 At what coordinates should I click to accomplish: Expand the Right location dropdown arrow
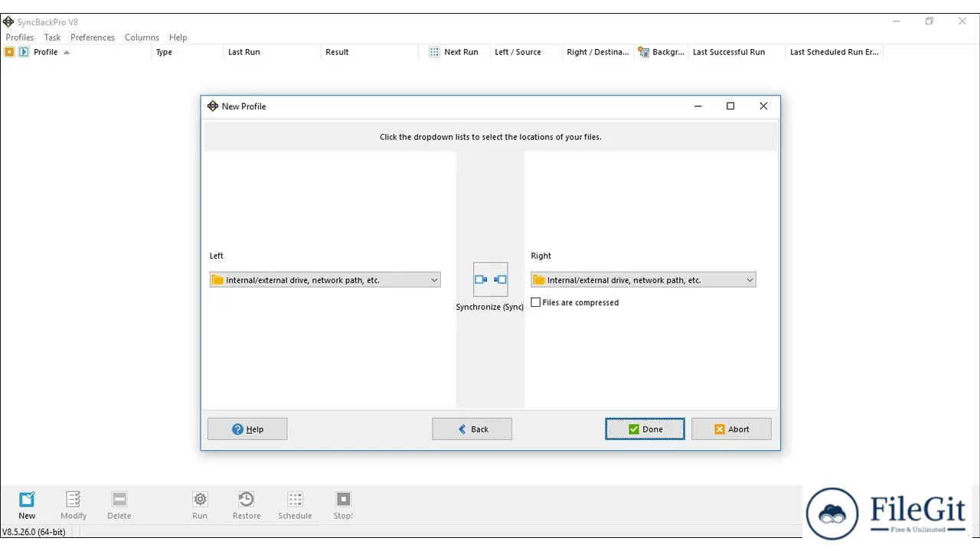(750, 280)
